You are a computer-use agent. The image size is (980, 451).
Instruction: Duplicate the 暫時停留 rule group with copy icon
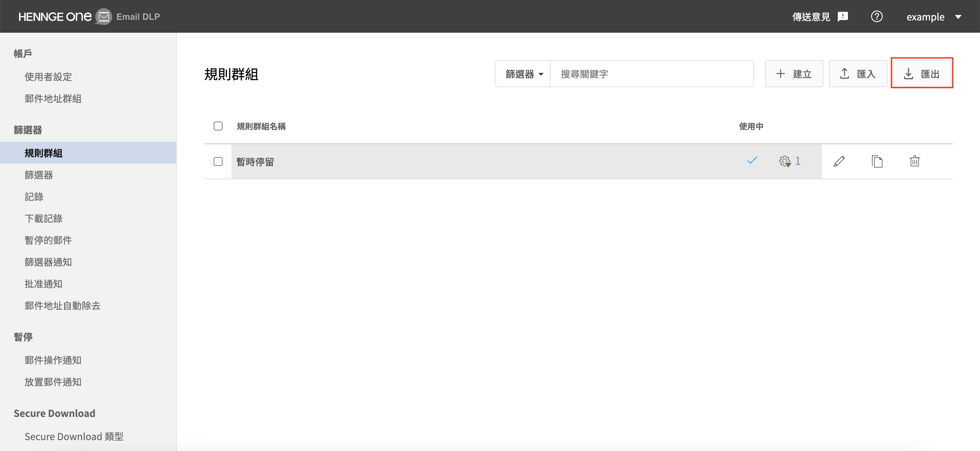pyautogui.click(x=877, y=161)
